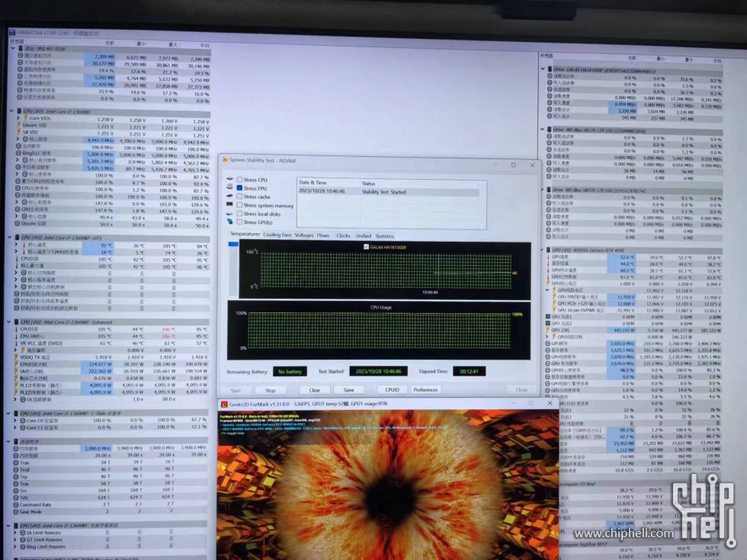Switch to the Unified tab
The height and width of the screenshot is (560, 747).
[363, 235]
